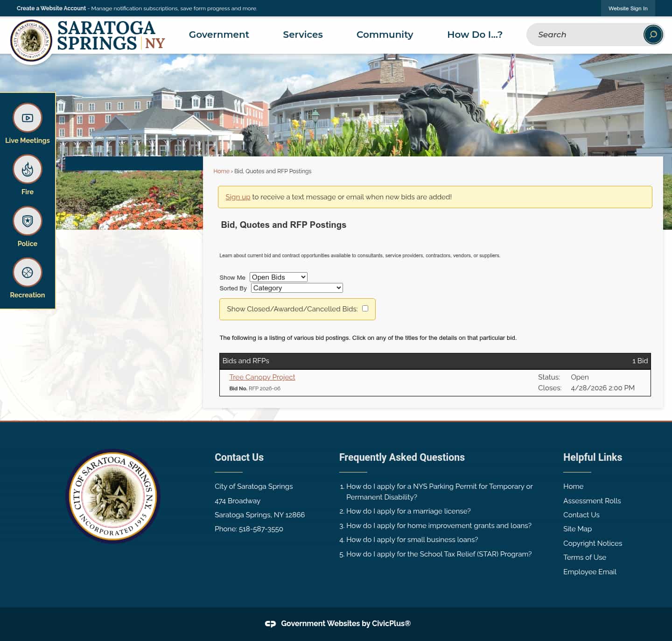
Task: Click the Police shield icon
Action: [27, 220]
